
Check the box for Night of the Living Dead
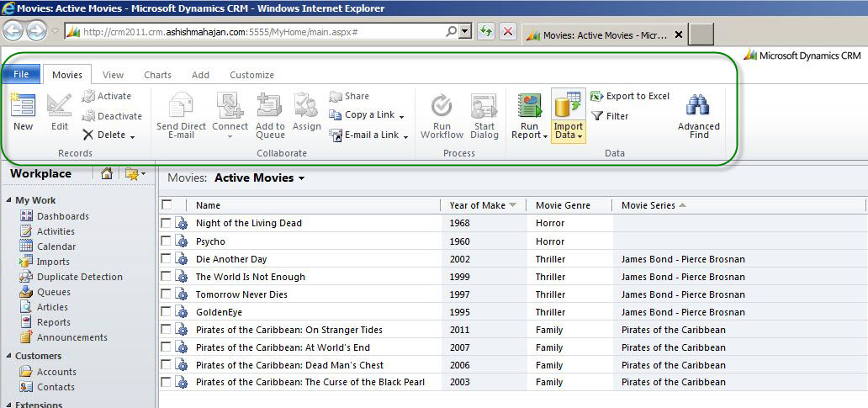pyautogui.click(x=166, y=223)
